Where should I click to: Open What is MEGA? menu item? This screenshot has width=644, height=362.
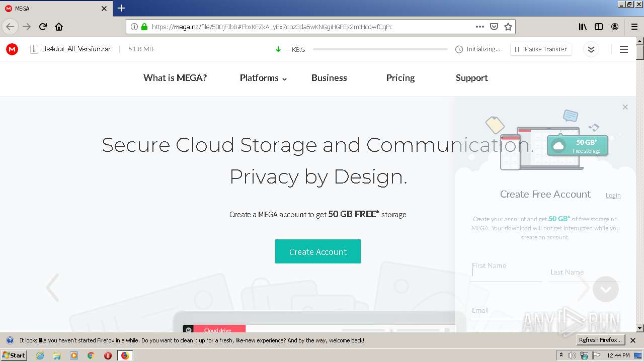click(x=175, y=78)
